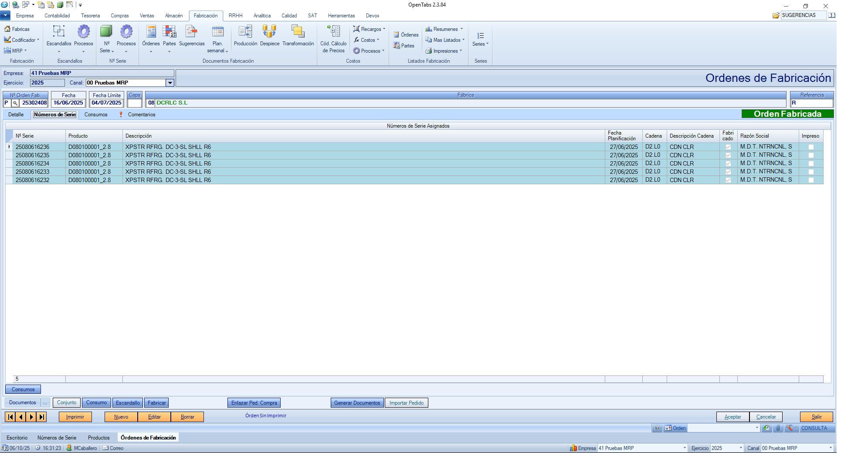Image resolution: width=868 pixels, height=453 pixels.
Task: Toggle Impreso checkbox for serial 25080616236
Action: [811, 147]
